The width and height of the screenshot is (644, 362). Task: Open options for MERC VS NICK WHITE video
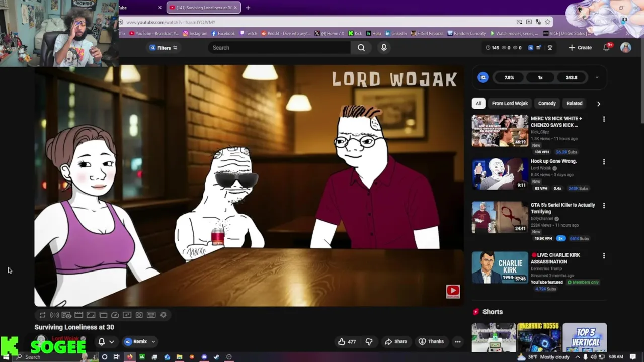tap(604, 119)
